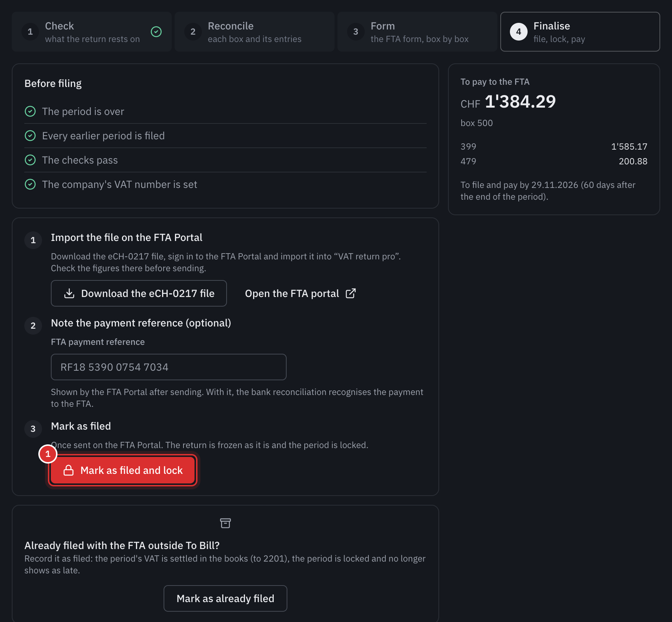Open the FTA portal link
Viewport: 672px width, 622px height.
tap(300, 293)
